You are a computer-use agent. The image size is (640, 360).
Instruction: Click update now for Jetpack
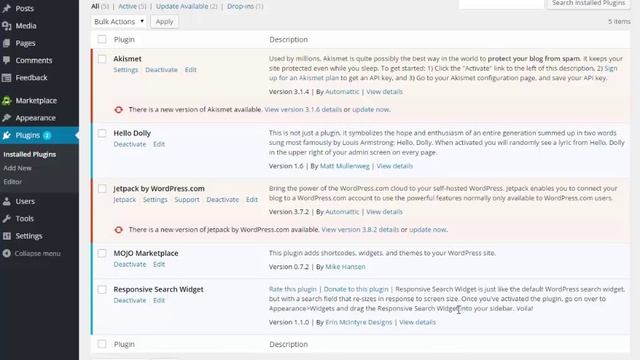[428, 229]
